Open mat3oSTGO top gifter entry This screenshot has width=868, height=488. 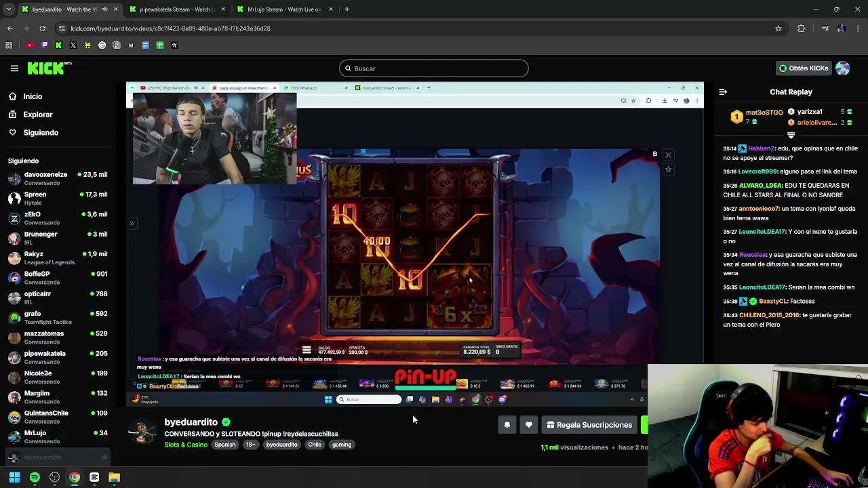[757, 117]
